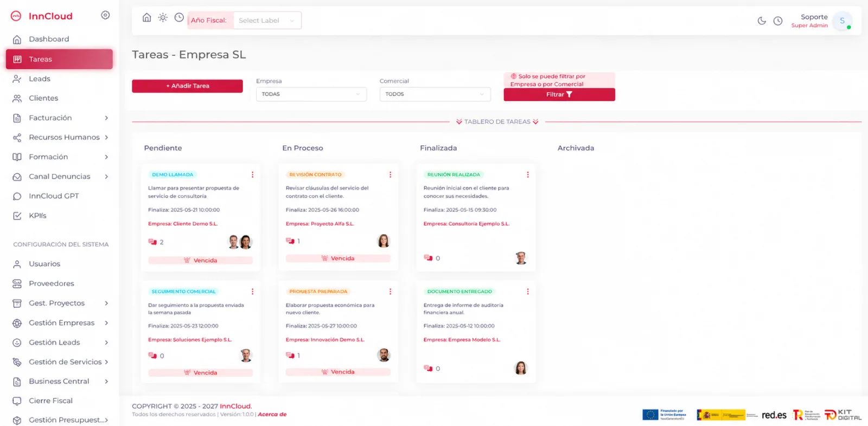
Task: Click the Añadir Tarea button
Action: pos(187,86)
